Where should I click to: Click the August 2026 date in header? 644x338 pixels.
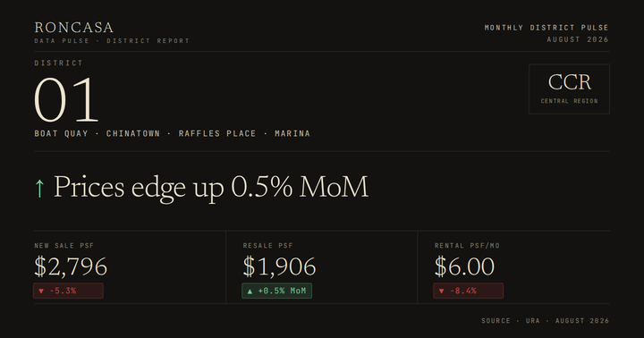tap(578, 39)
